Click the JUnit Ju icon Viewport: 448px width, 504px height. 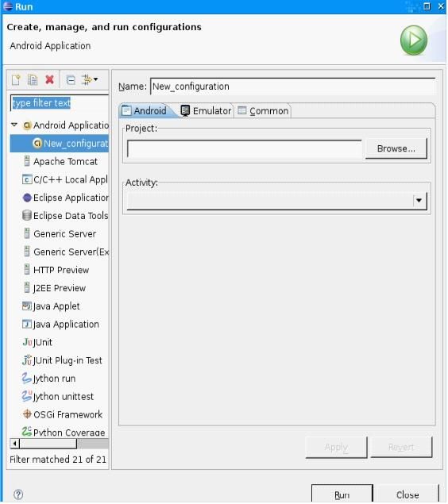pyautogui.click(x=27, y=341)
